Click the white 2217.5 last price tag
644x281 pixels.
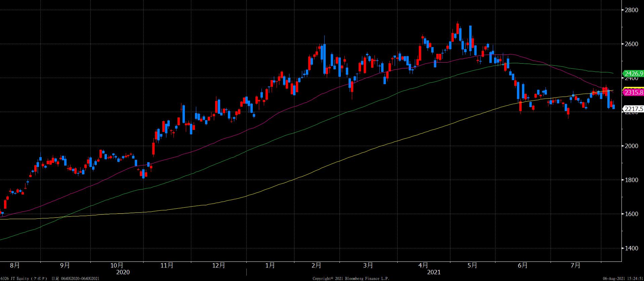(x=633, y=109)
